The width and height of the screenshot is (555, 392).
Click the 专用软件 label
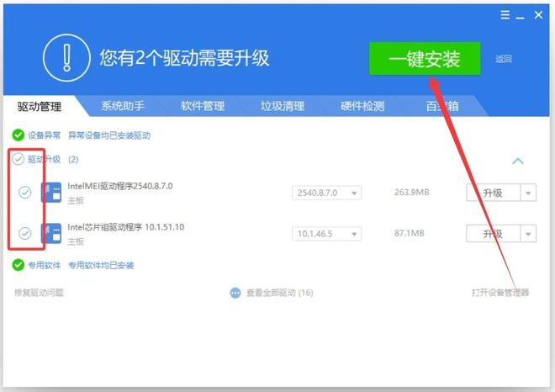45,265
